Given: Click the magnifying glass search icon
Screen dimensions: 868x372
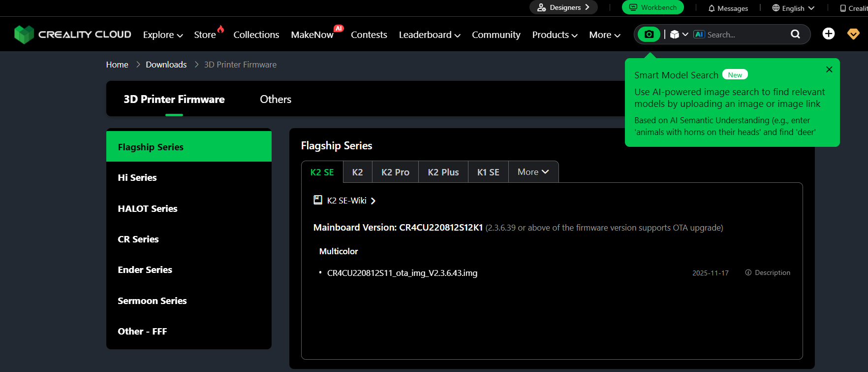Looking at the screenshot, I should pyautogui.click(x=795, y=34).
